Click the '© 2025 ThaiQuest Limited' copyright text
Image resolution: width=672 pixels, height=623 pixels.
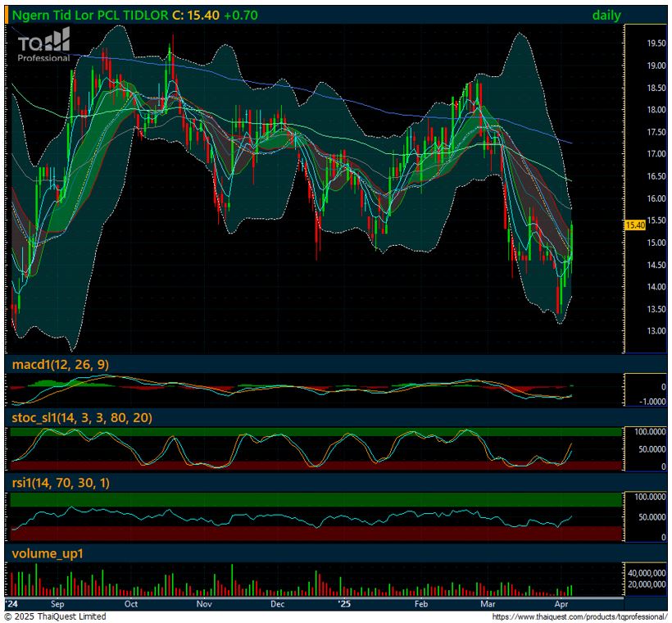tap(55, 616)
